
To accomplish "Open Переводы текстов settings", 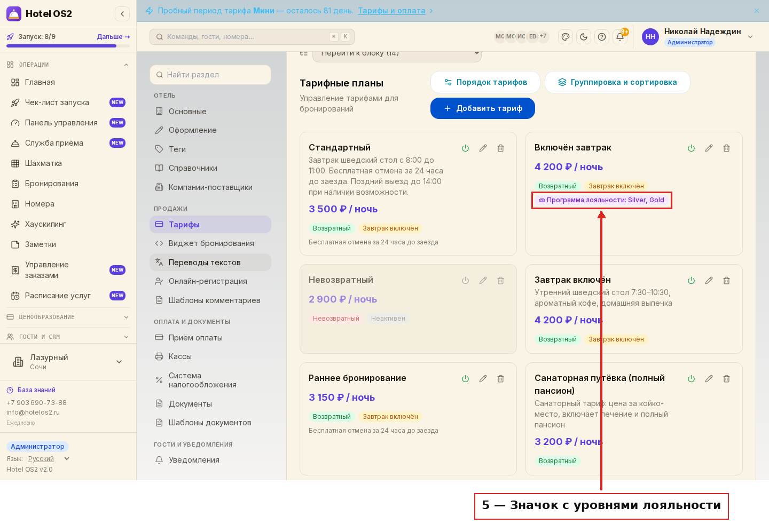I will (210, 263).
